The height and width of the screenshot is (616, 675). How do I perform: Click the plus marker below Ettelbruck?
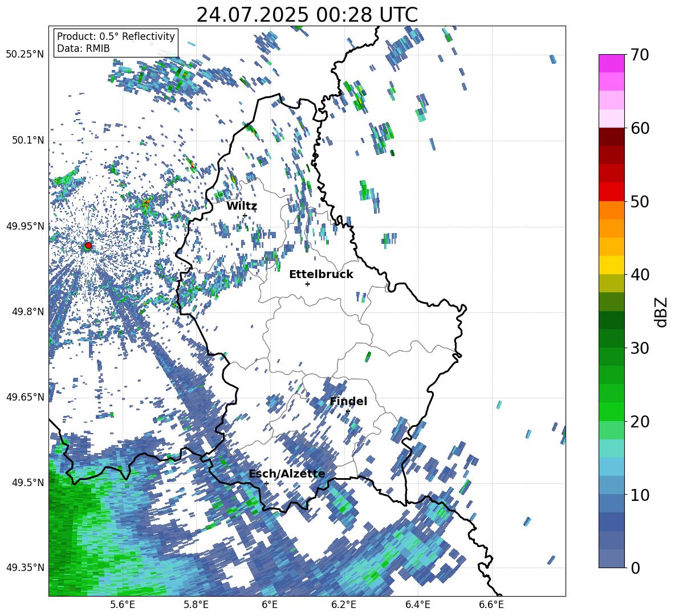(x=307, y=284)
